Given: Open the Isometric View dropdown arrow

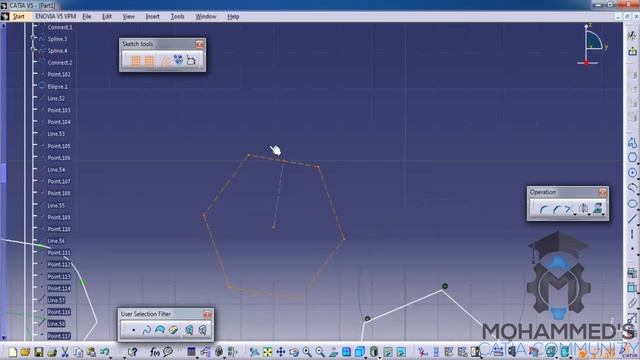Looking at the screenshot, I should [x=366, y=357].
